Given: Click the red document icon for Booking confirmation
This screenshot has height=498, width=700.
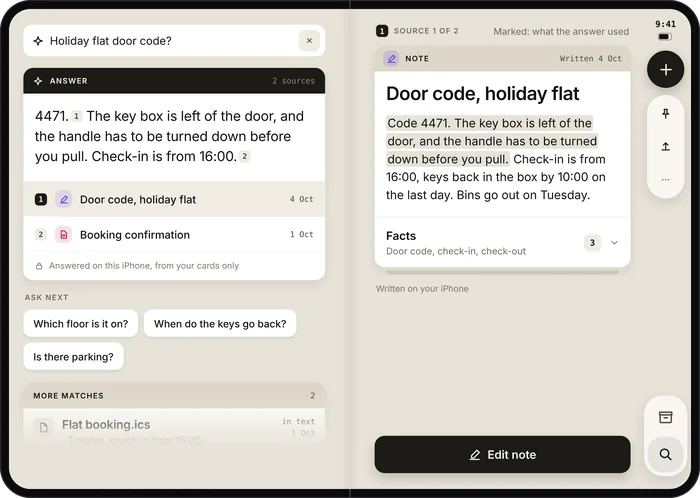Looking at the screenshot, I should (x=64, y=234).
